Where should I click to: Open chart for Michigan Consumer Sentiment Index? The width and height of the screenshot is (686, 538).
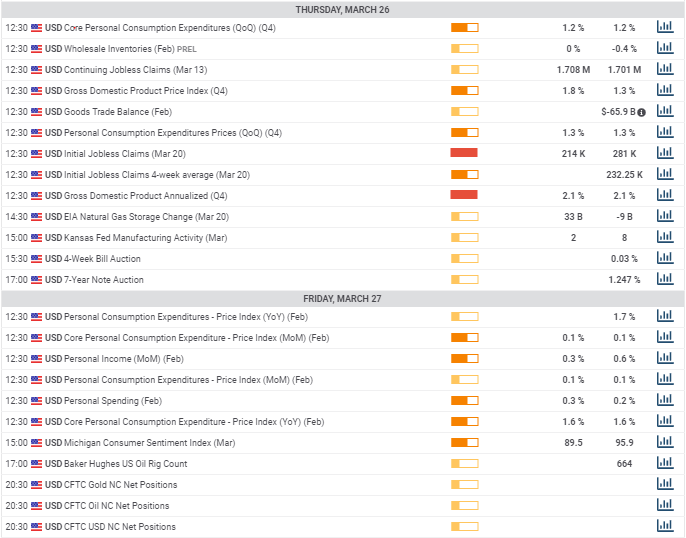pos(664,442)
